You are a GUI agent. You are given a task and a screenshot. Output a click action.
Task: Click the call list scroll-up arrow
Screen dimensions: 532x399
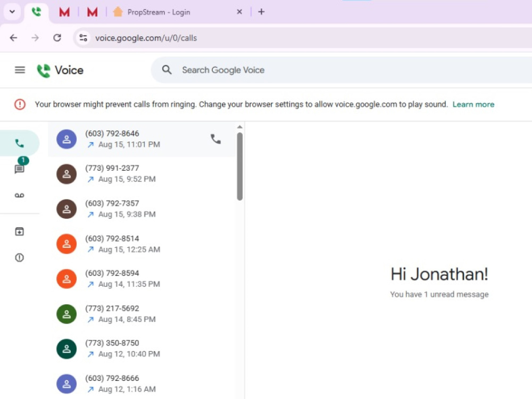[240, 127]
